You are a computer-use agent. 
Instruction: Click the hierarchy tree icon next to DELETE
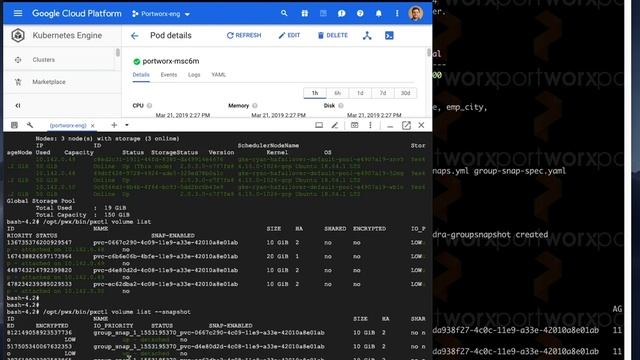click(367, 36)
